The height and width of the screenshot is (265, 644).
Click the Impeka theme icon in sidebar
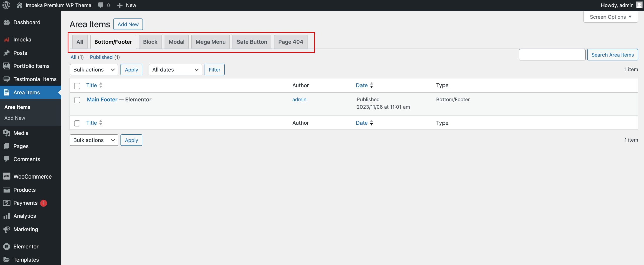(x=7, y=40)
